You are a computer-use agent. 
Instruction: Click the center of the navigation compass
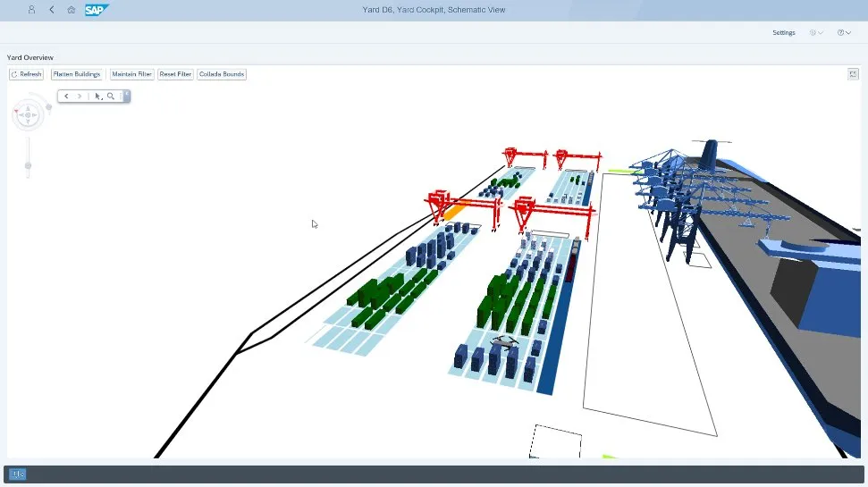click(28, 113)
